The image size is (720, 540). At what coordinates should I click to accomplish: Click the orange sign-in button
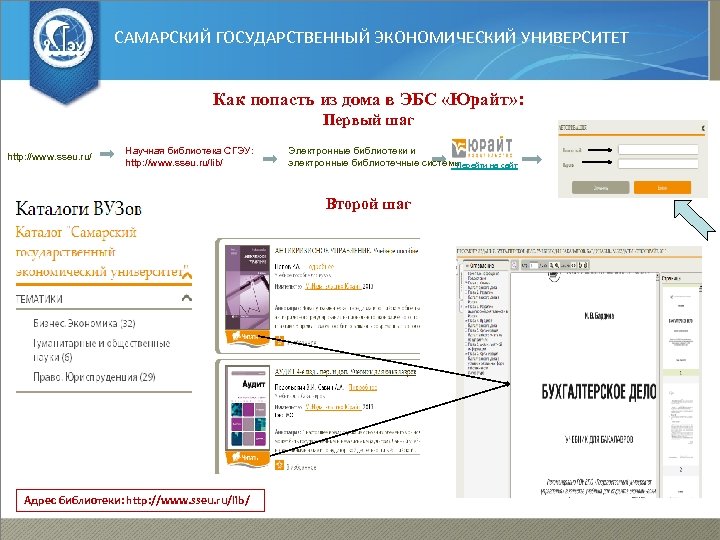pos(662,187)
